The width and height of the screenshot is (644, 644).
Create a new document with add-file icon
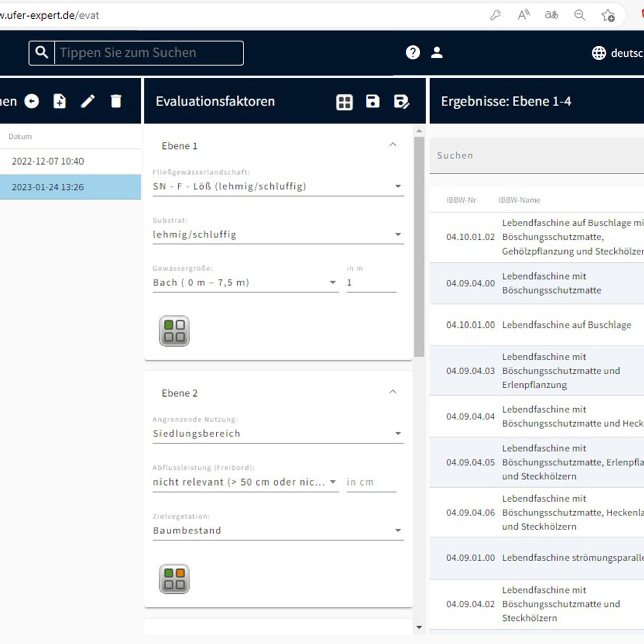[60, 101]
